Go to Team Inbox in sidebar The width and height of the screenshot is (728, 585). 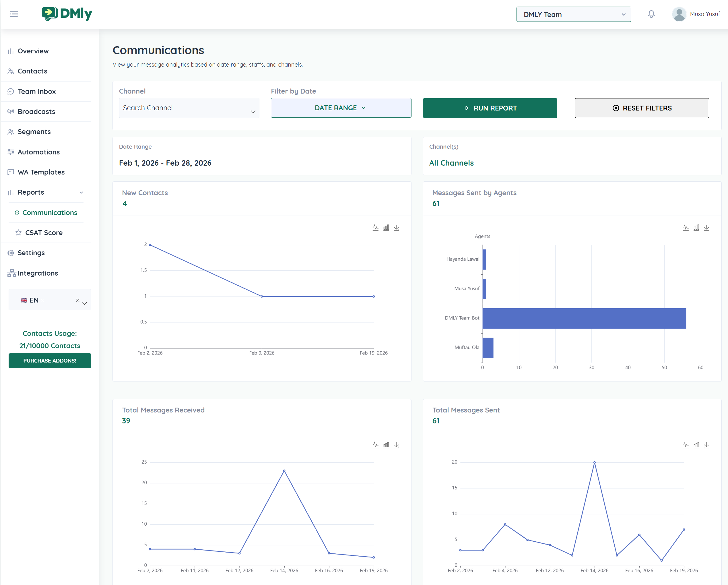tap(36, 92)
